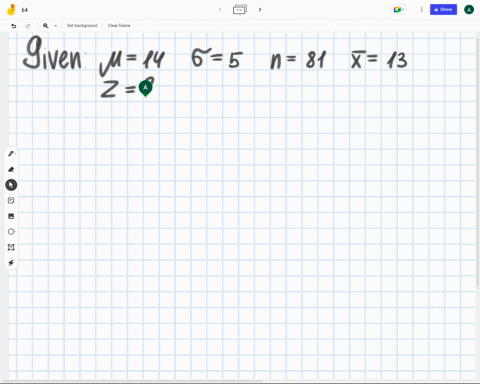Start a Google Meet call
Image resolution: width=480 pixels, height=384 pixels.
coord(399,10)
